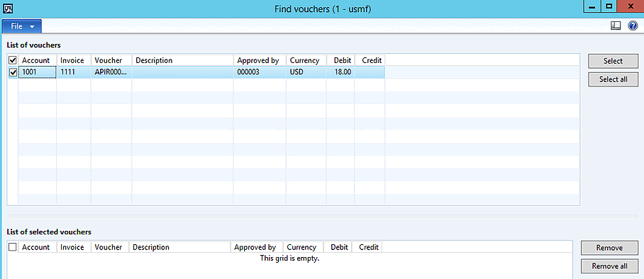The image size is (644, 279).
Task: Click Debit column header in List of vouchers
Action: [x=340, y=60]
